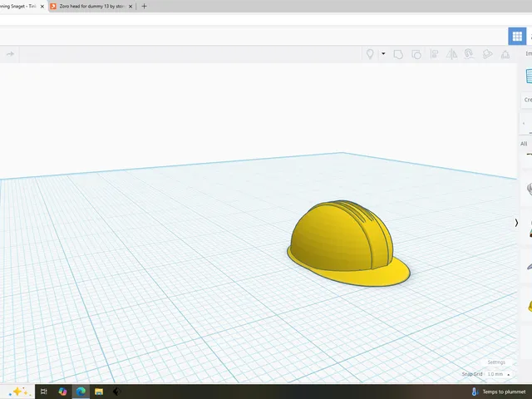The image size is (532, 399).
Task: Click the angled shape icon right of magnet
Action: click(487, 54)
